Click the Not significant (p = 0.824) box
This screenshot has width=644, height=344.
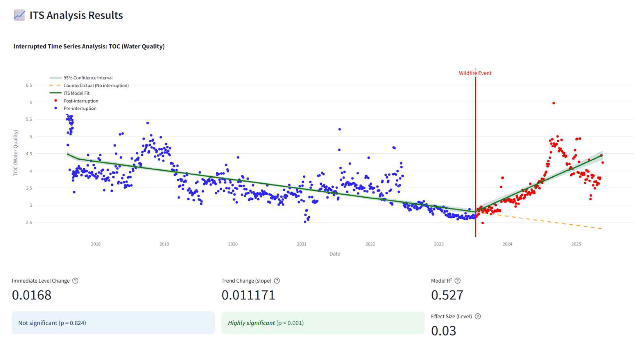point(113,322)
